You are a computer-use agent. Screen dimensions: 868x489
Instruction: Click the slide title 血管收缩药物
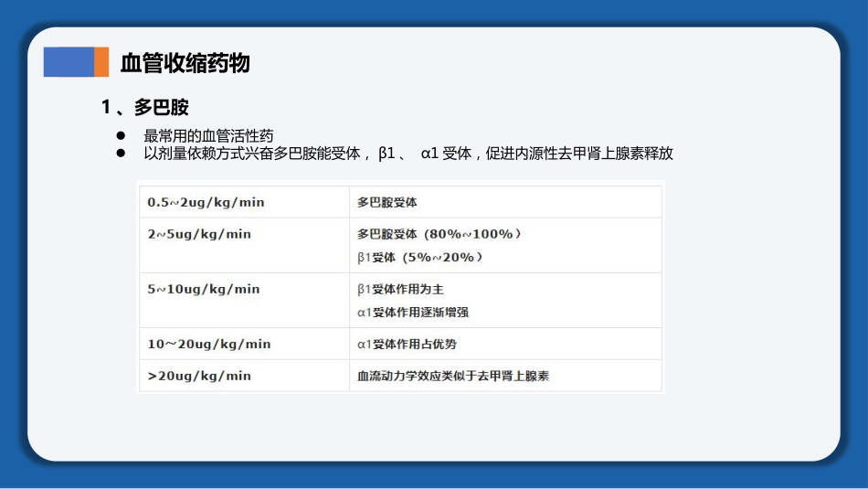point(185,62)
